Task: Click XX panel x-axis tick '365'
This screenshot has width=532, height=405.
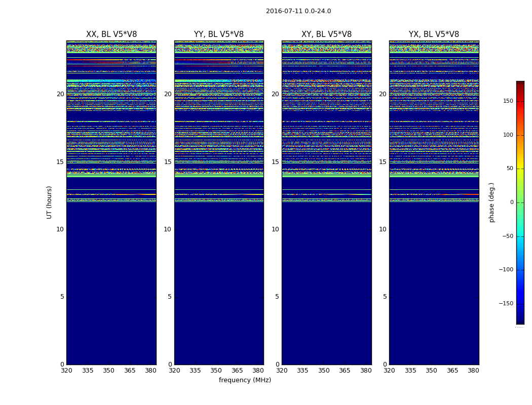Action: click(x=130, y=371)
